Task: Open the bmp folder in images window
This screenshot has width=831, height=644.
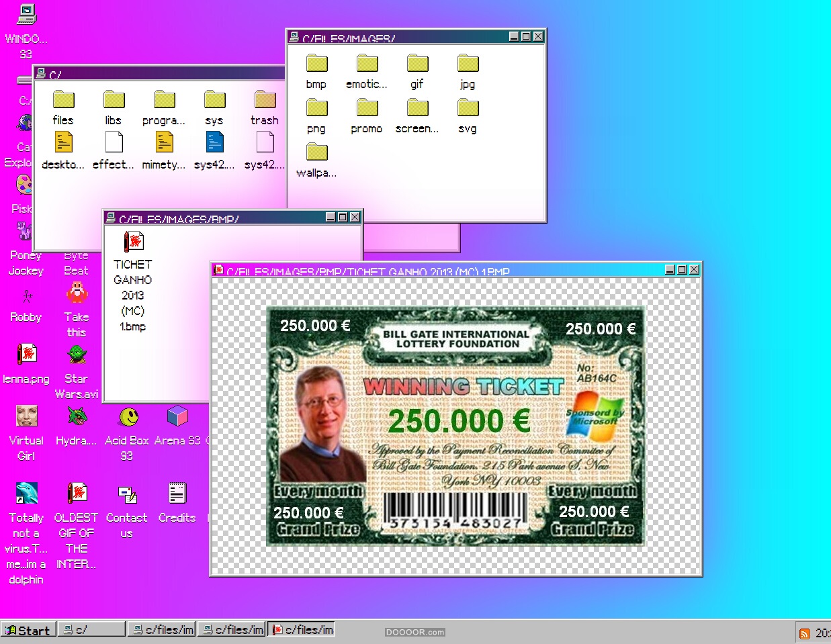Action: coord(316,63)
